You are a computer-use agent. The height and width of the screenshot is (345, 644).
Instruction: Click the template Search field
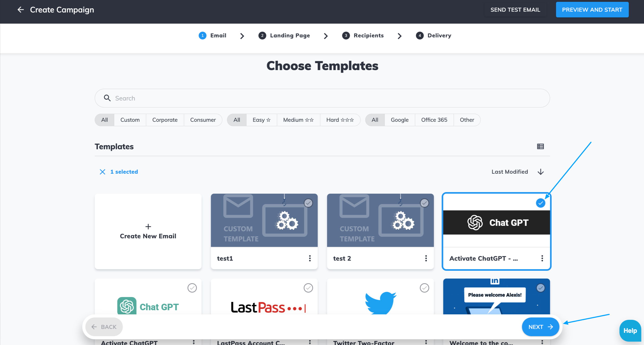[322, 98]
